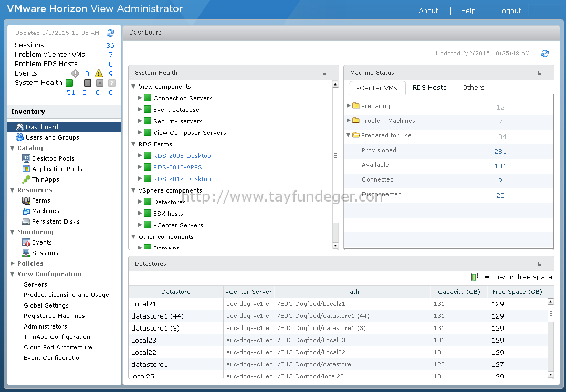Image resolution: width=566 pixels, height=392 pixels.
Task: Open the 20 Disconnected machines link
Action: click(500, 195)
